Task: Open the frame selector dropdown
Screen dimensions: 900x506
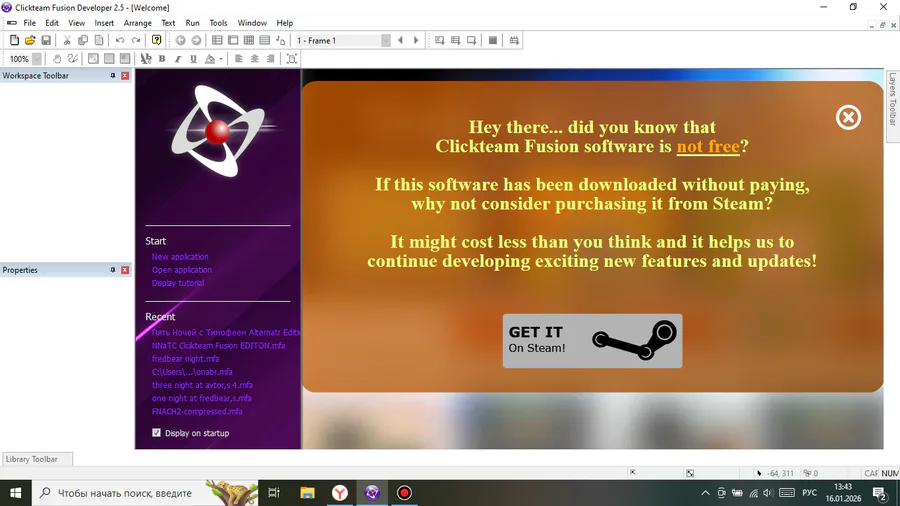Action: [386, 40]
